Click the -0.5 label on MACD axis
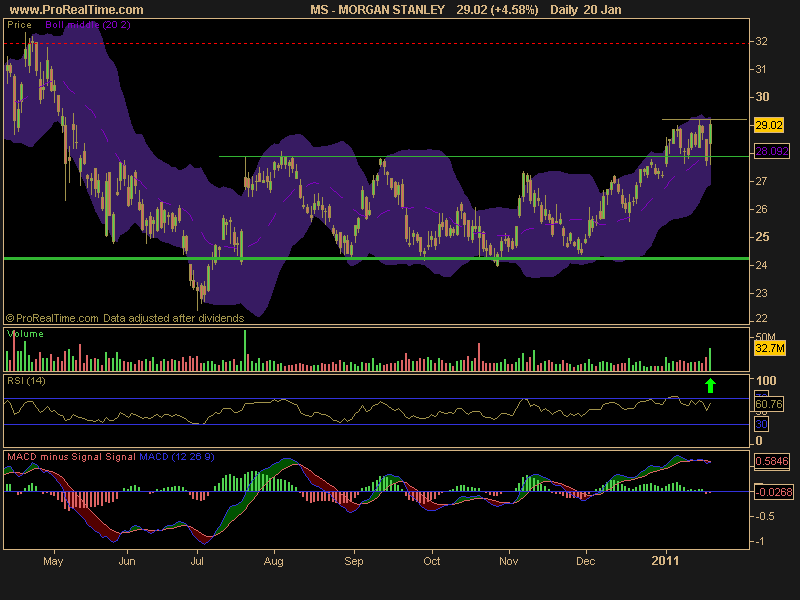This screenshot has width=800, height=600. 764,516
